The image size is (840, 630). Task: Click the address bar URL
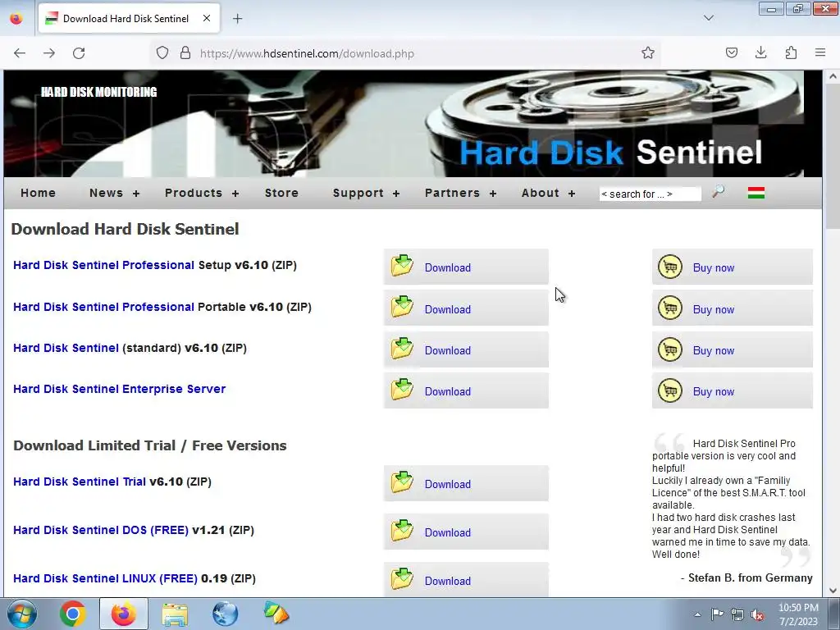pos(307,53)
